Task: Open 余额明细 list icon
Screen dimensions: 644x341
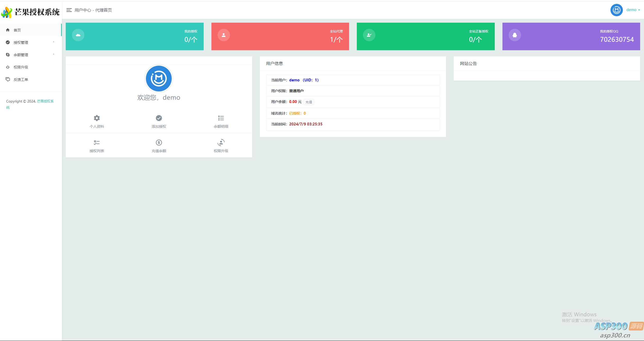Action: click(x=221, y=118)
